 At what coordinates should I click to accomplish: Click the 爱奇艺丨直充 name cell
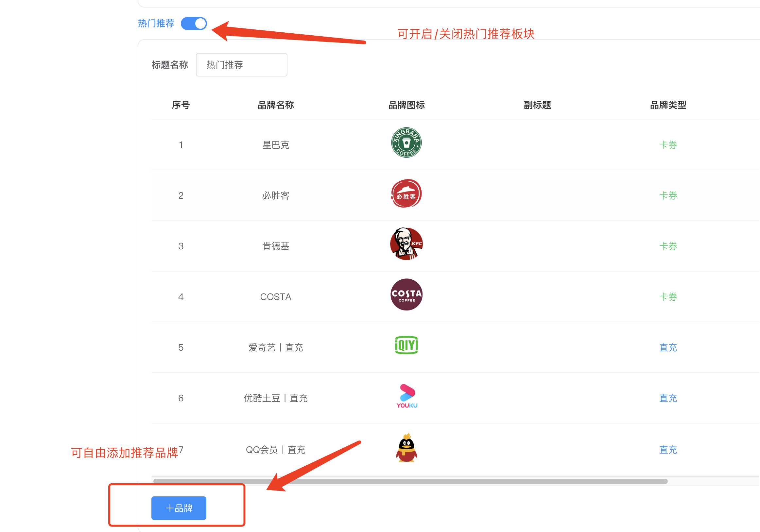(276, 347)
